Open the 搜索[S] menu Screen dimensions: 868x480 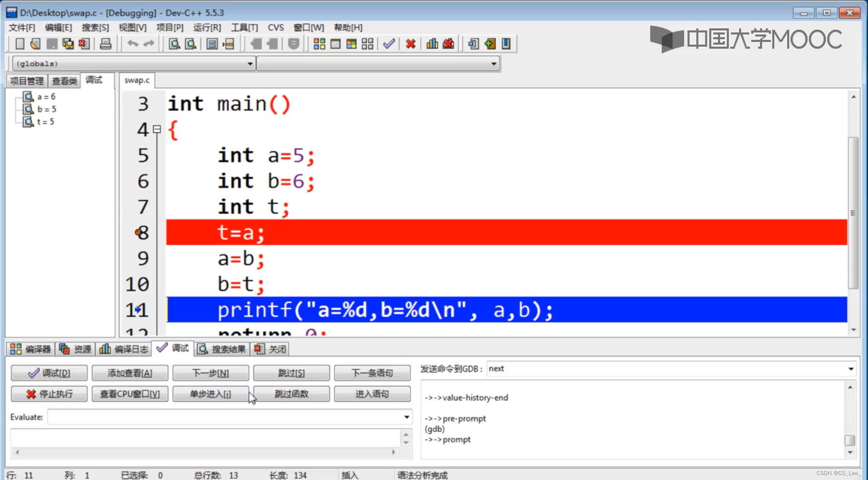(x=95, y=28)
